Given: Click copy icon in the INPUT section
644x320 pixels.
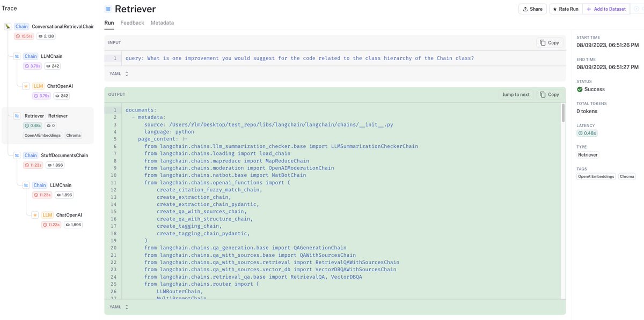Looking at the screenshot, I should point(543,43).
